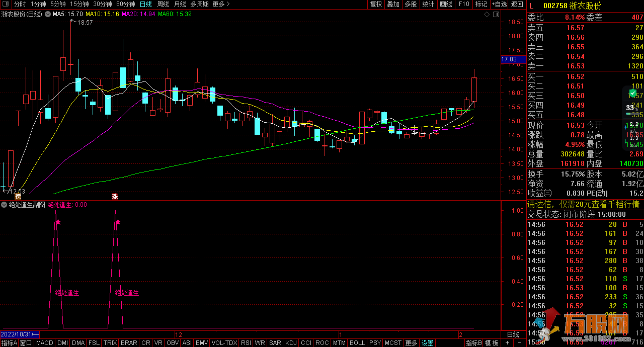Apply the BRAR indicator
The image size is (644, 347).
(129, 343)
